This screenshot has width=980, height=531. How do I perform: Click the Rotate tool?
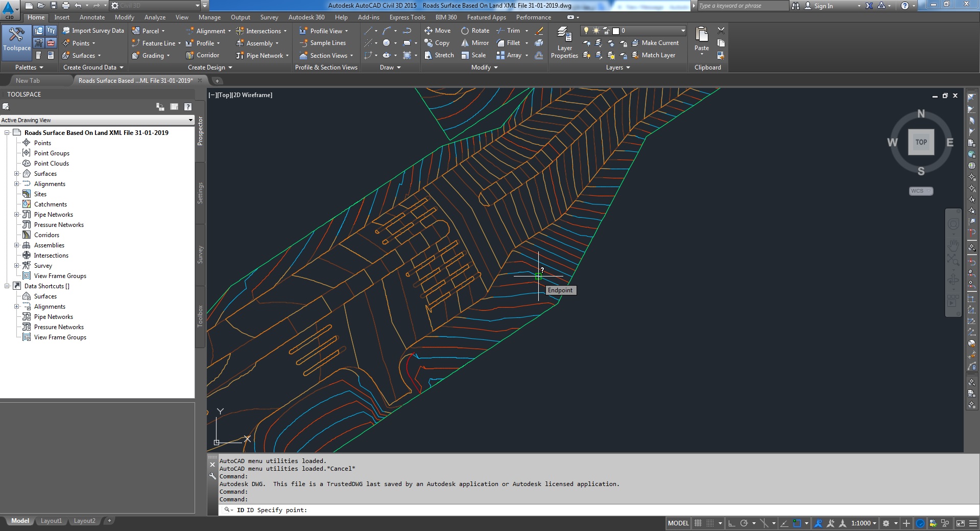tap(475, 31)
